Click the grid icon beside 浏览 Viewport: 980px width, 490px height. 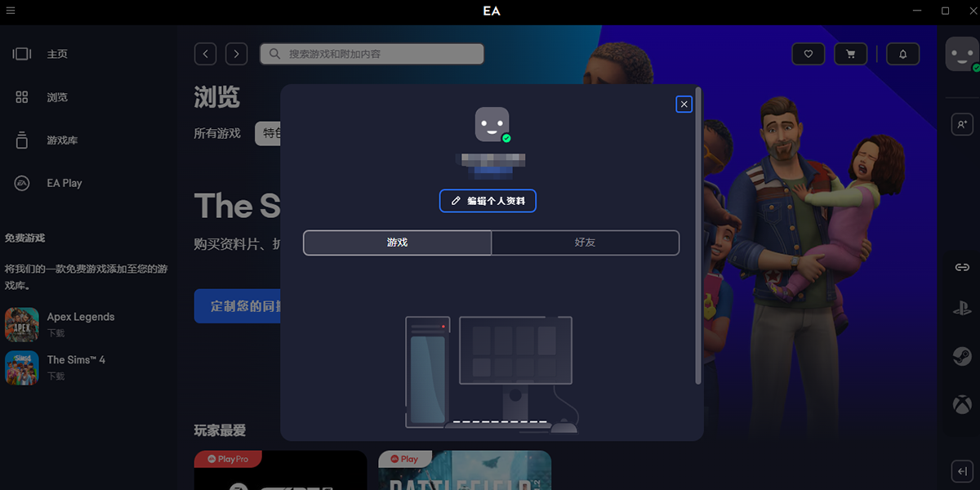22,97
